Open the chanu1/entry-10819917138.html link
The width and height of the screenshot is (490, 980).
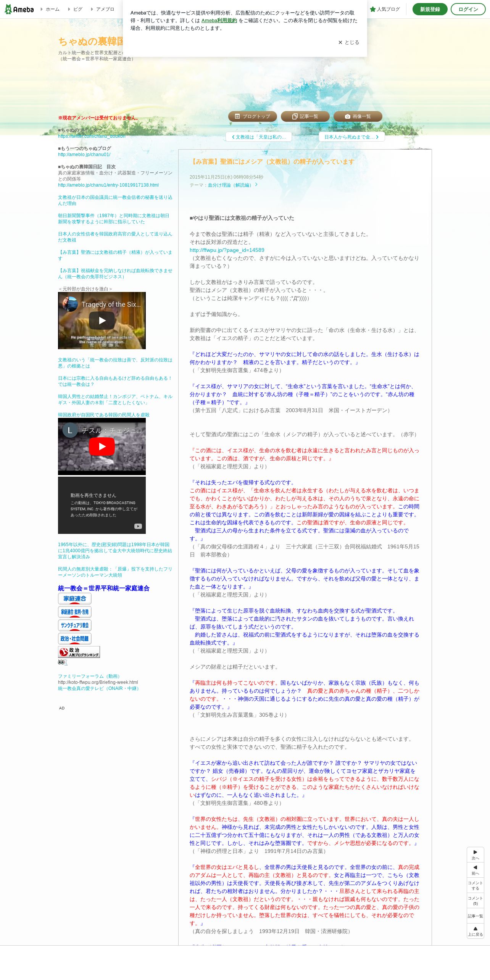pos(108,185)
